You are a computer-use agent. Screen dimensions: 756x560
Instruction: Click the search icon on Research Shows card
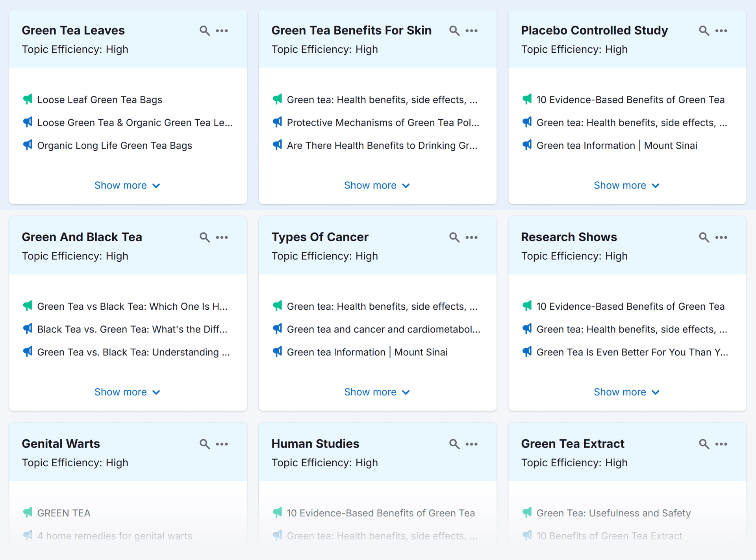click(704, 237)
